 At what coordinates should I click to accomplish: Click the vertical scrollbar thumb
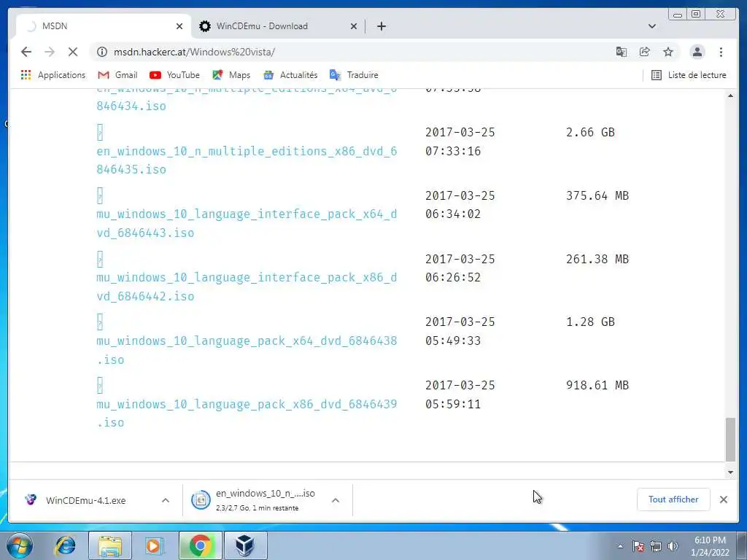730,440
